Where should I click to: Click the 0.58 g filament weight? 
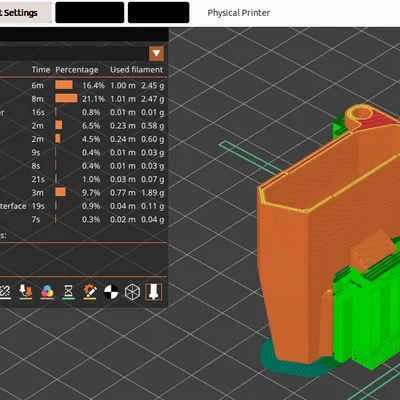(152, 126)
